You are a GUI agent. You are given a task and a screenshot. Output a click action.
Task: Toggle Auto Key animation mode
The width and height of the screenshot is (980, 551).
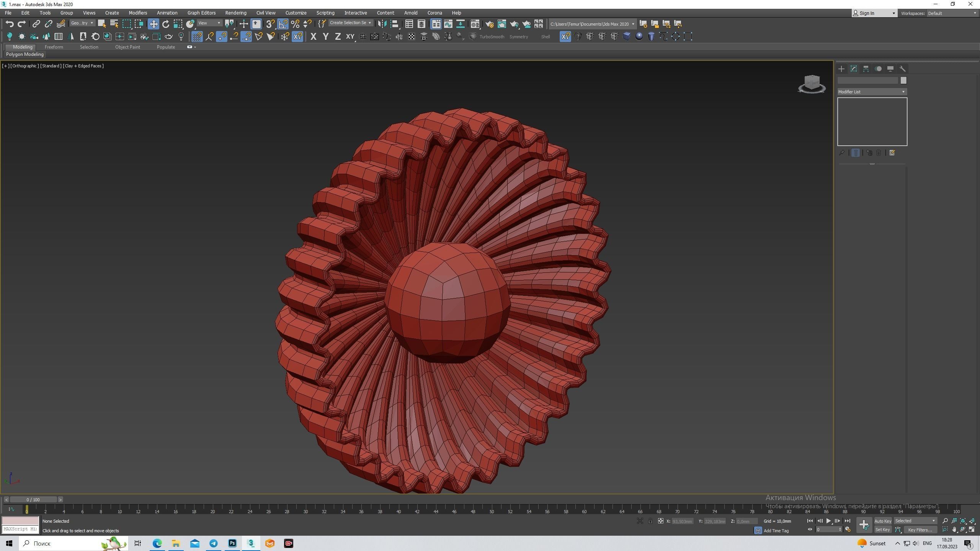[x=882, y=521]
